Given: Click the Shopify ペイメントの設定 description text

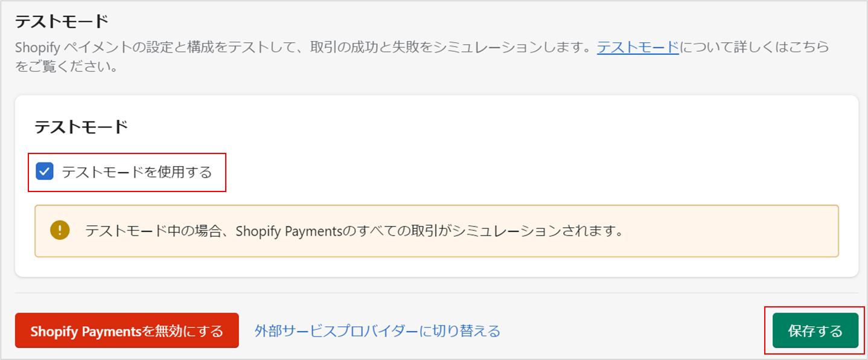Looking at the screenshot, I should click(101, 47).
